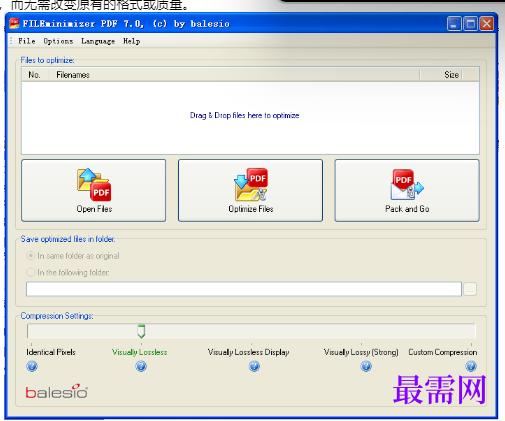
Task: Click help icon under Custom Compression
Action: (471, 366)
